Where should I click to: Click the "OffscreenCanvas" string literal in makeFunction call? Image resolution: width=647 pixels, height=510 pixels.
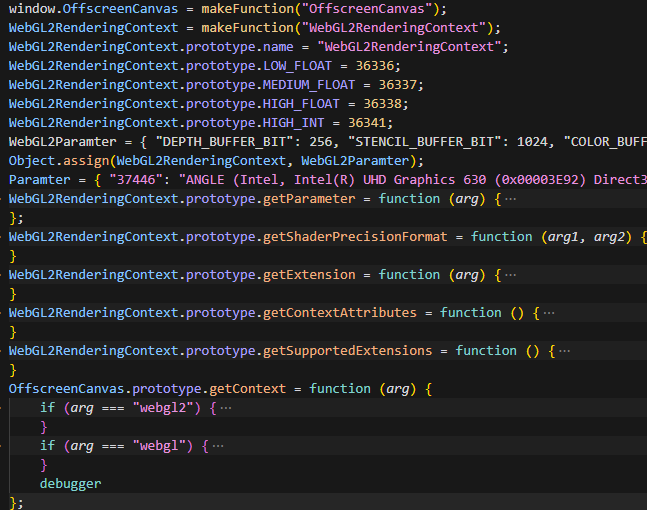367,9
